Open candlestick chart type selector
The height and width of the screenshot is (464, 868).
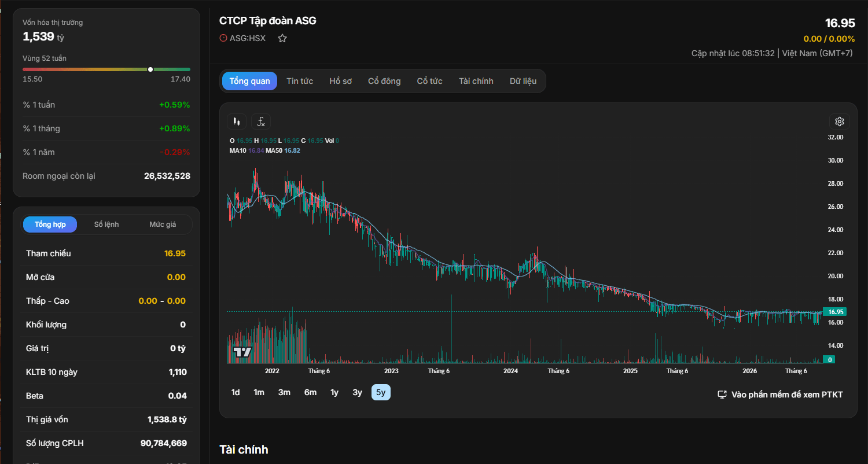pyautogui.click(x=236, y=121)
